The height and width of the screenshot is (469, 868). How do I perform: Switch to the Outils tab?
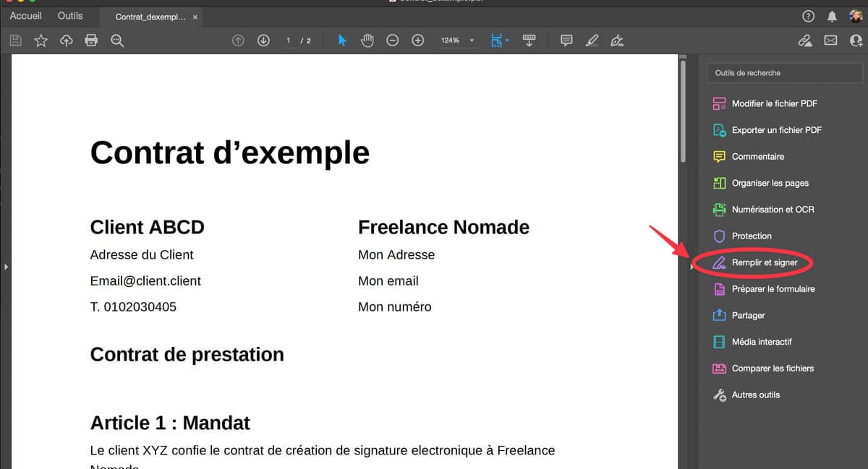click(x=70, y=16)
